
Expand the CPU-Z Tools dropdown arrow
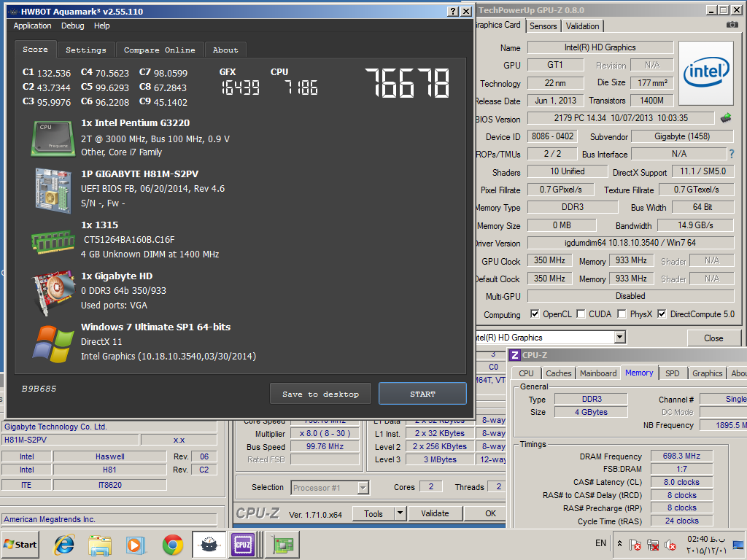(x=400, y=513)
